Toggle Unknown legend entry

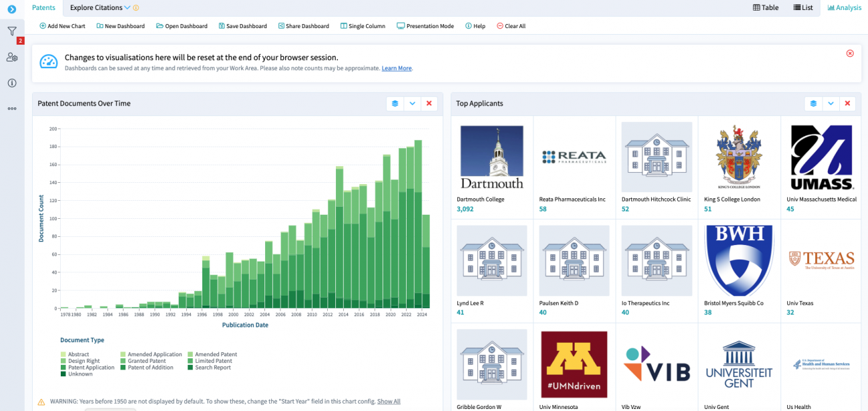pos(75,374)
